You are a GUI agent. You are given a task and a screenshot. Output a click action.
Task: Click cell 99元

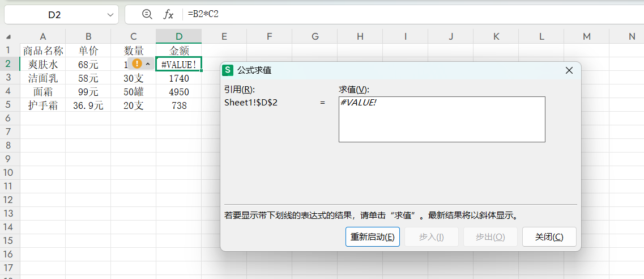(88, 92)
